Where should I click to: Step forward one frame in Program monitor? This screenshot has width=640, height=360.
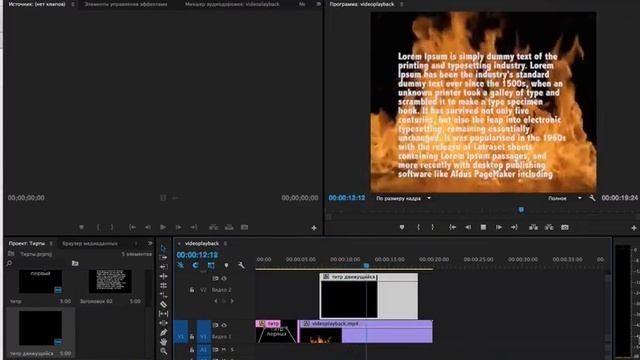[498, 227]
